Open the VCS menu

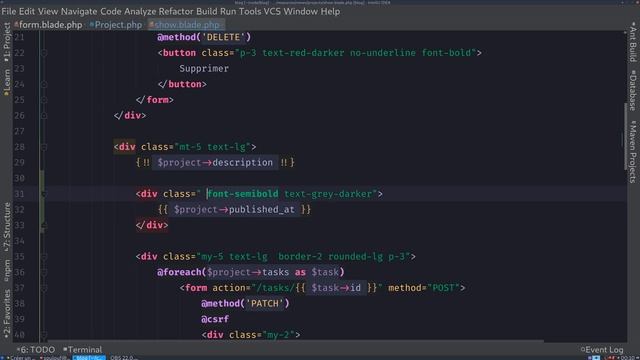[x=272, y=11]
